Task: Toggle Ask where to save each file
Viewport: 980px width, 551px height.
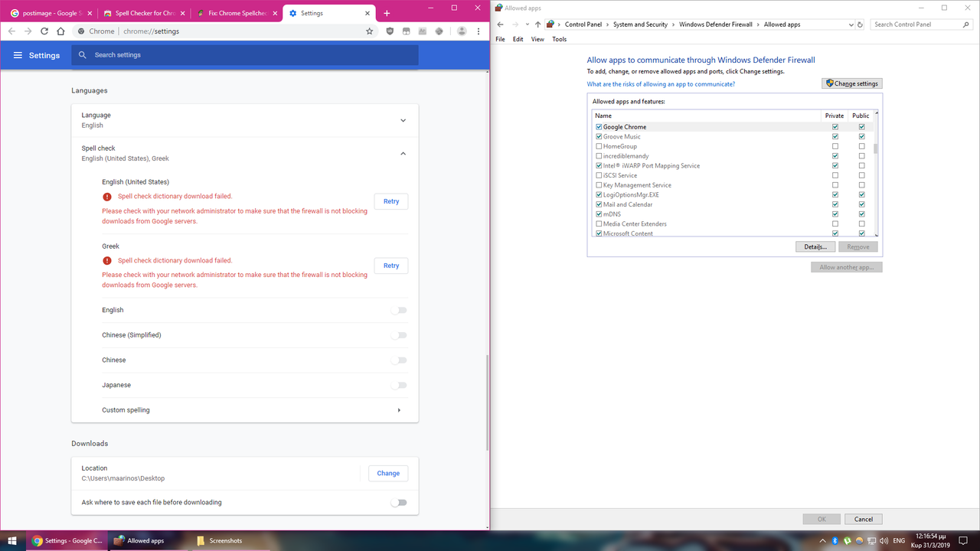Action: coord(399,503)
